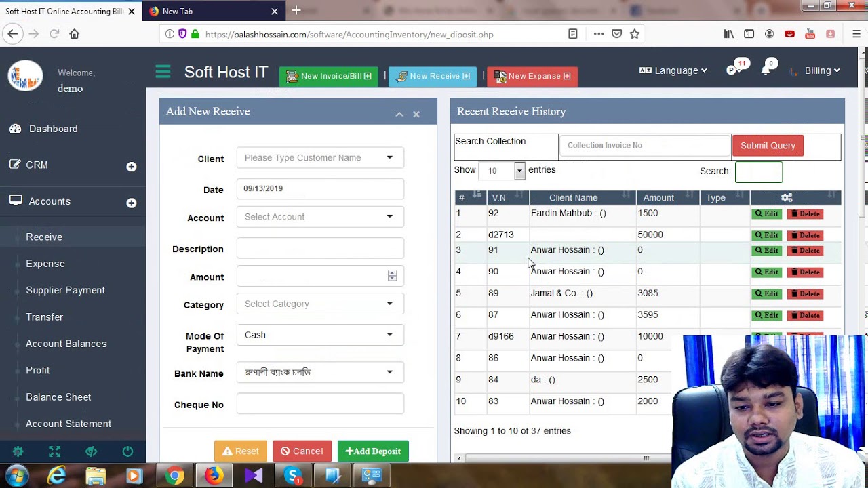Open the Show entries count dropdown
Viewport: 868px width, 488px height.
click(x=502, y=171)
